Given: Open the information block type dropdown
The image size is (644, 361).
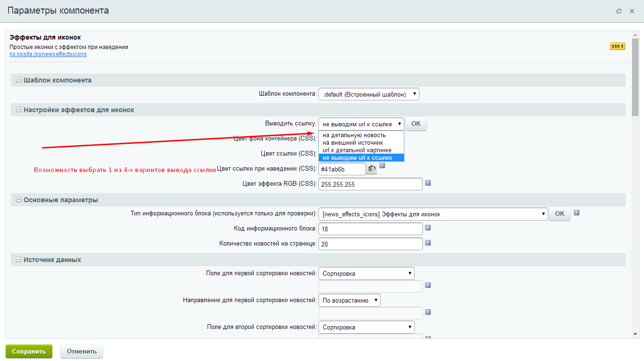Looking at the screenshot, I should point(433,214).
